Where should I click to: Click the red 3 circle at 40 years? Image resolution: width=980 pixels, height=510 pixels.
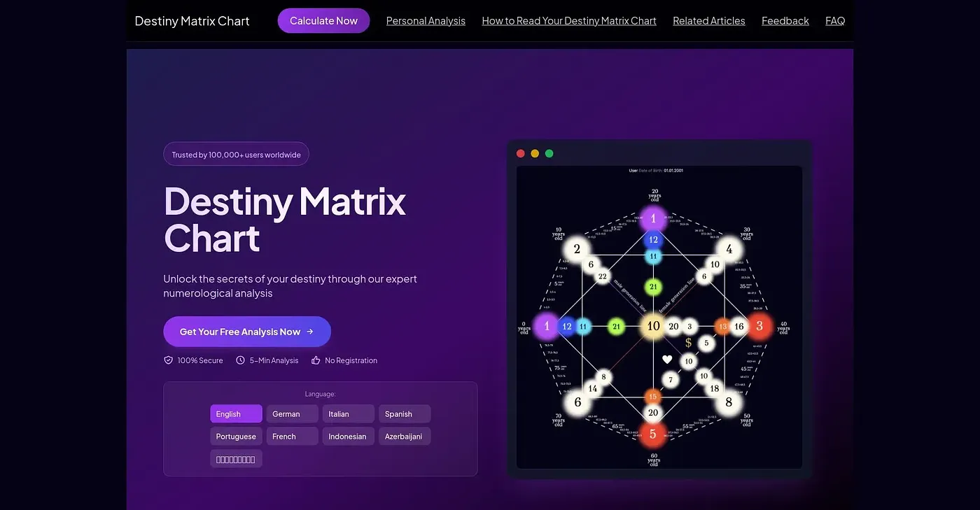[759, 326]
